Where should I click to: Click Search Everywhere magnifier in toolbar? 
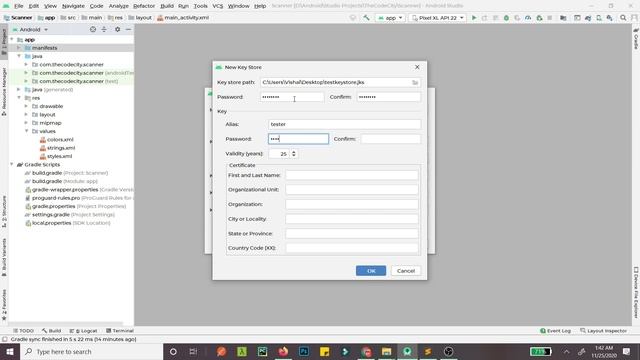pyautogui.click(x=623, y=18)
